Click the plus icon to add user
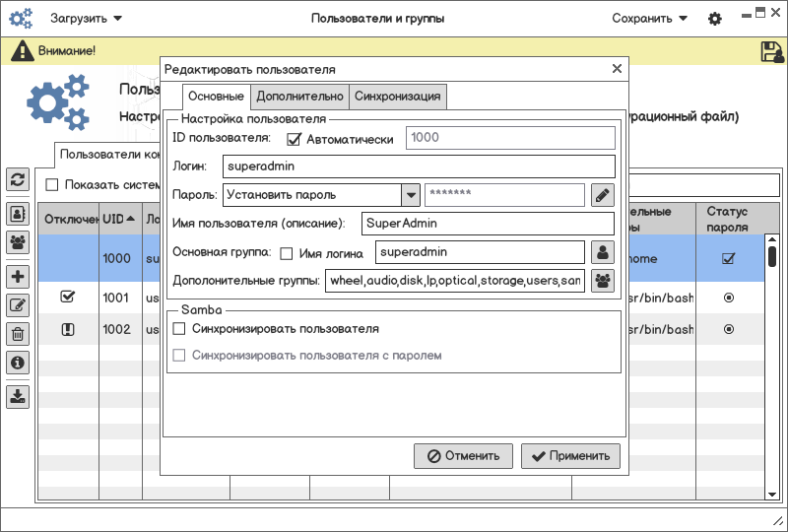 [x=18, y=277]
